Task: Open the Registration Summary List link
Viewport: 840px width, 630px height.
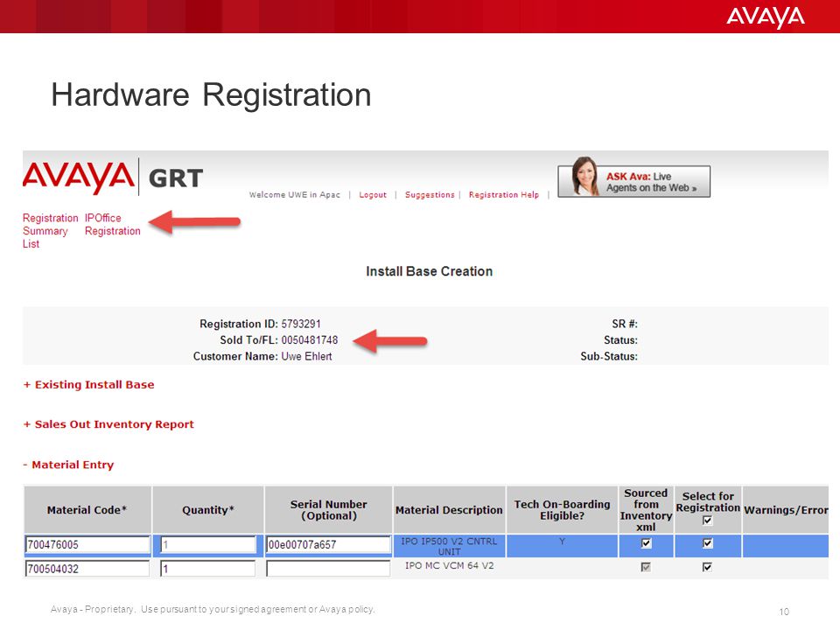Action: (50, 231)
